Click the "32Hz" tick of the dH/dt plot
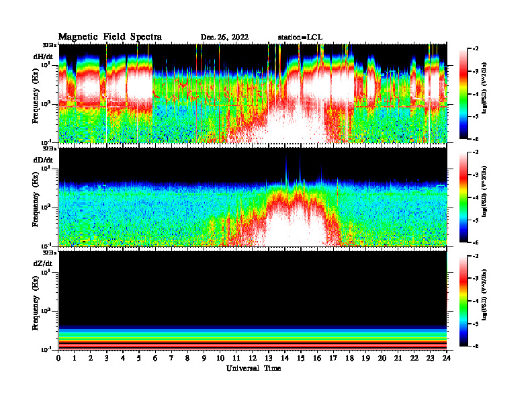The image size is (532, 411). [50, 45]
